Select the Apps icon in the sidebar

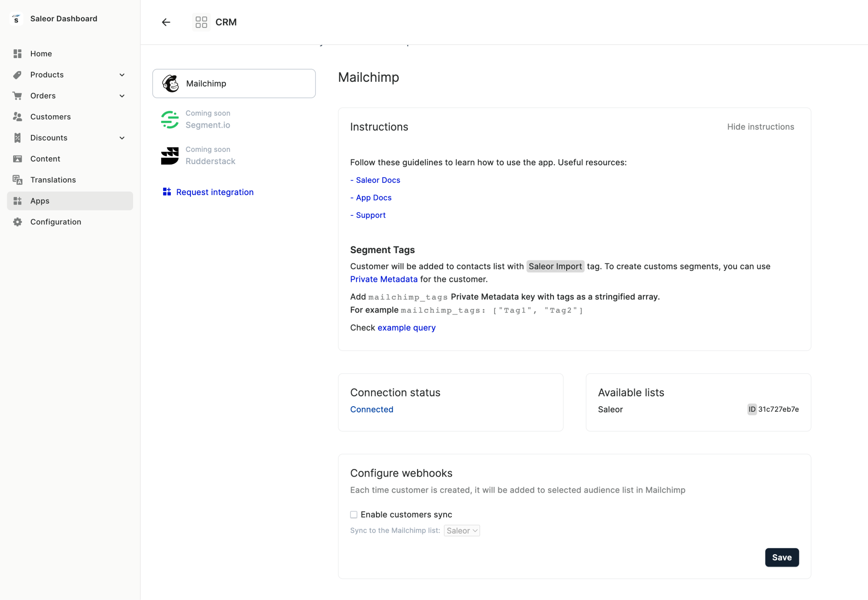pyautogui.click(x=17, y=201)
